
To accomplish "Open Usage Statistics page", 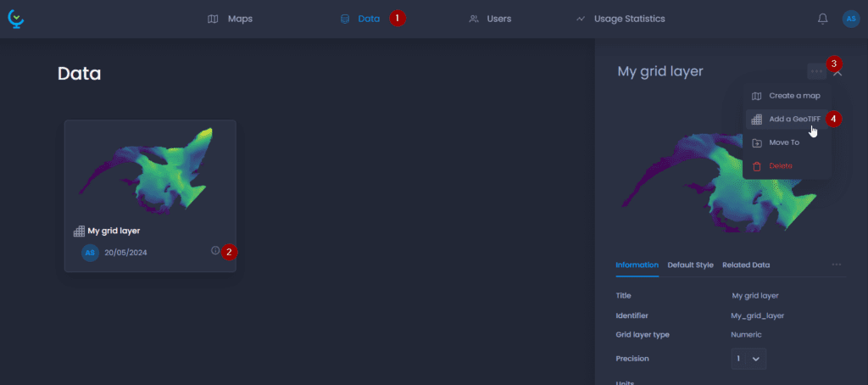I will [x=620, y=19].
